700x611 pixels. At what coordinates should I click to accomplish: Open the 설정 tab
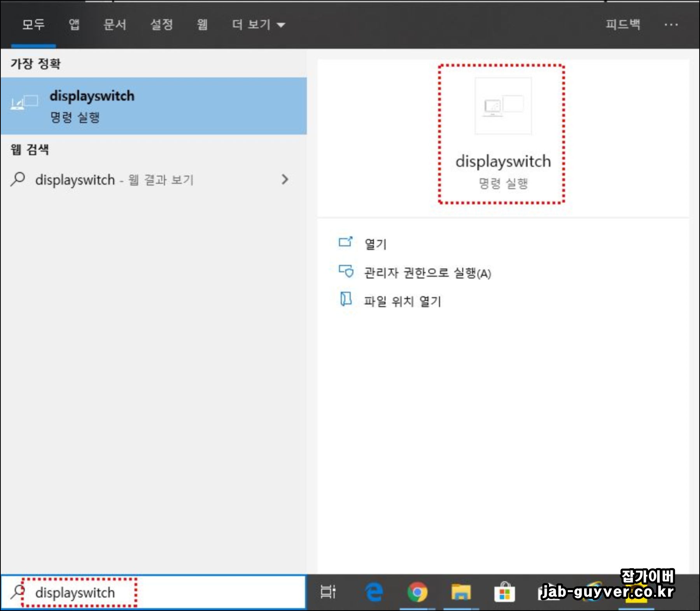point(162,25)
